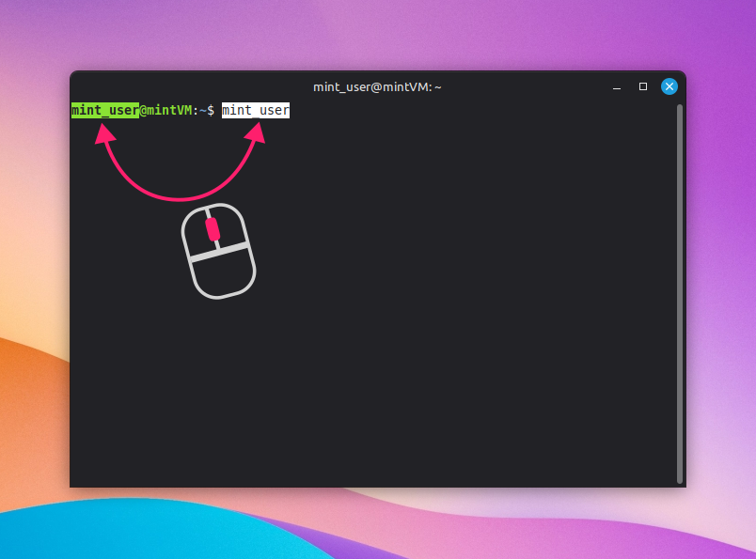The width and height of the screenshot is (756, 559).
Task: Click the highlighted green mint_user prompt text
Action: click(105, 110)
